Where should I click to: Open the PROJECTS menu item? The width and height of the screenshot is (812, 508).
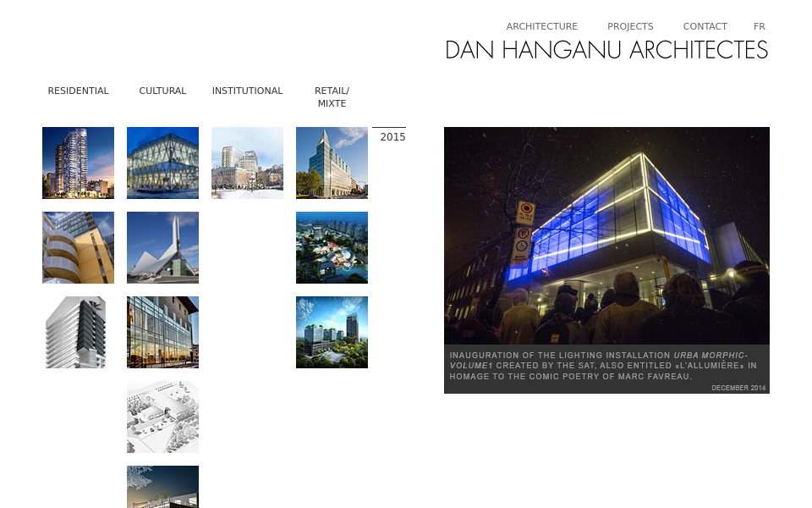click(630, 26)
